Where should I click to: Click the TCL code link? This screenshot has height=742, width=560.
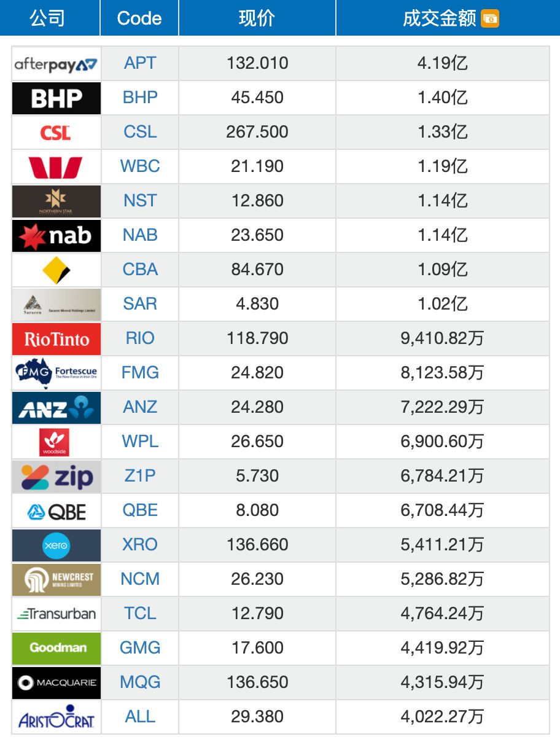point(140,614)
